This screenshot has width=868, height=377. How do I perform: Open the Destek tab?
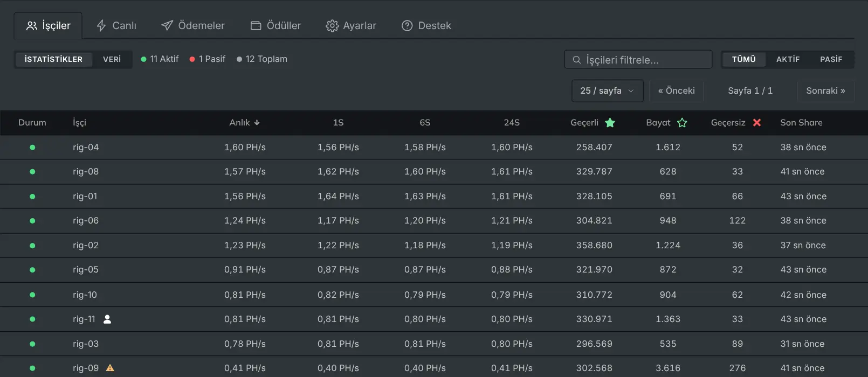pyautogui.click(x=426, y=25)
